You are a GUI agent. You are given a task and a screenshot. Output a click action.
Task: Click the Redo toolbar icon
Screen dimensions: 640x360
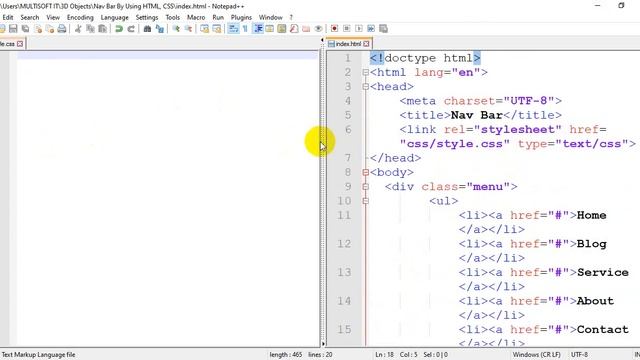tap(131, 29)
